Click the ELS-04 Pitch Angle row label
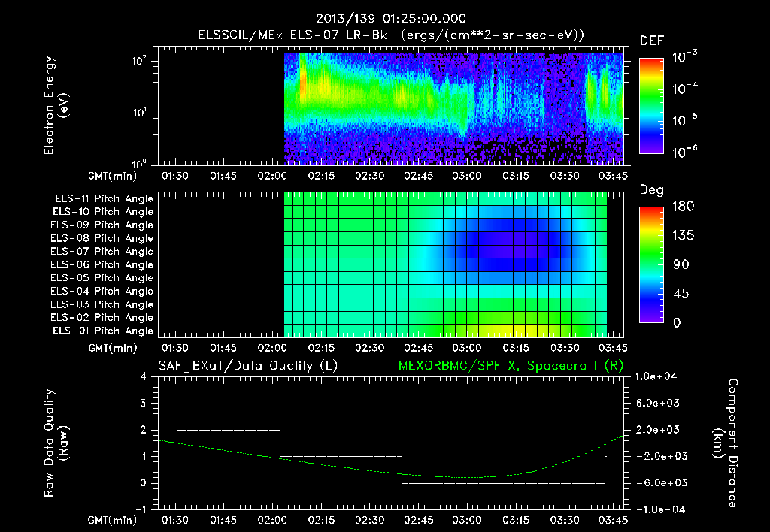Viewport: 770px width, 532px height. pos(102,292)
